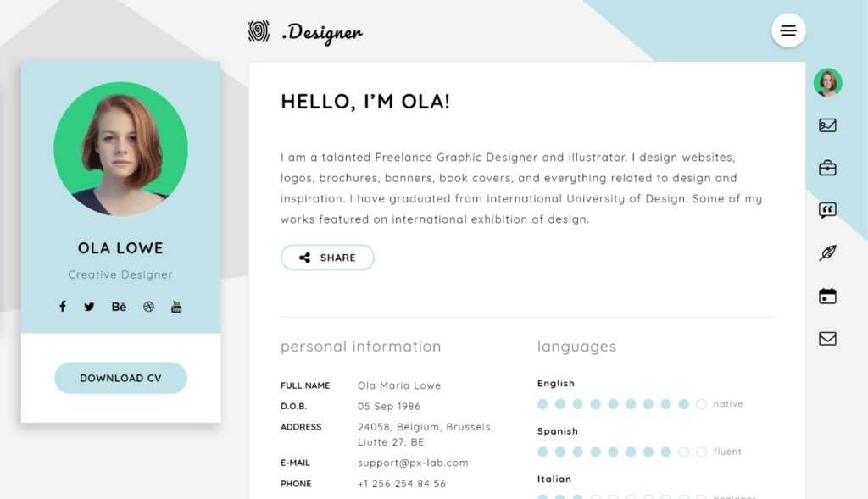Open the briefcase work experience icon
This screenshot has height=499, width=868.
(x=827, y=169)
